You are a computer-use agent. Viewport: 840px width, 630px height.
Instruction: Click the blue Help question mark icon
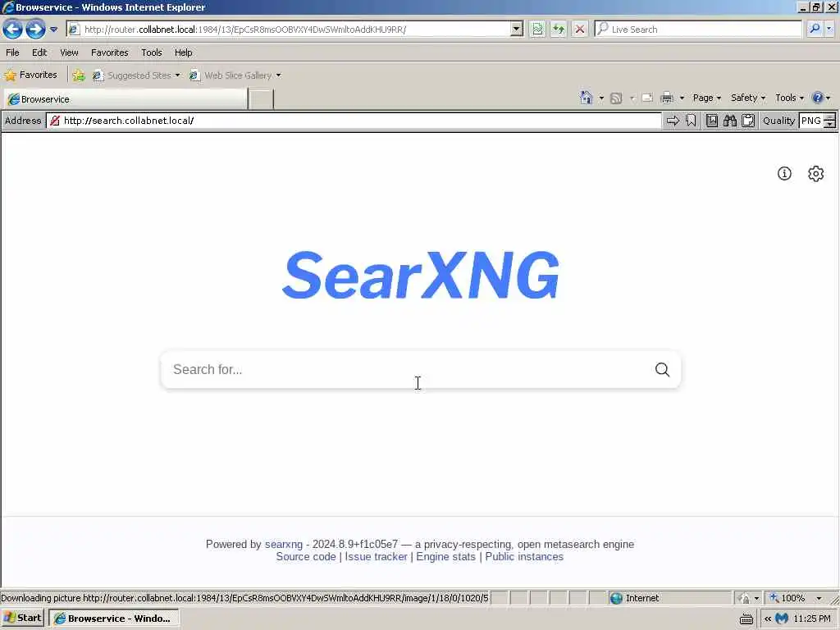point(817,98)
